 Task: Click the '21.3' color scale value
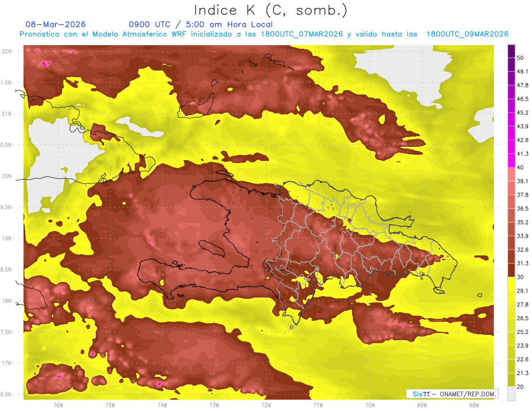[523, 373]
